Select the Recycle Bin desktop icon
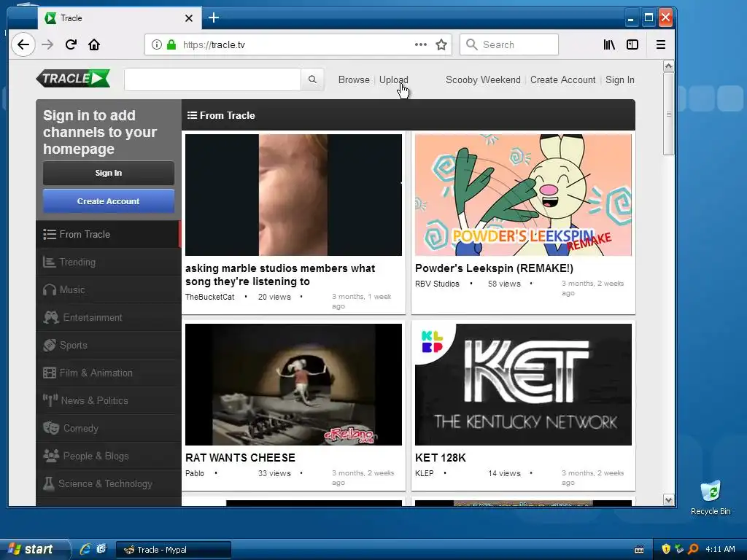747x560 pixels. tap(711, 498)
